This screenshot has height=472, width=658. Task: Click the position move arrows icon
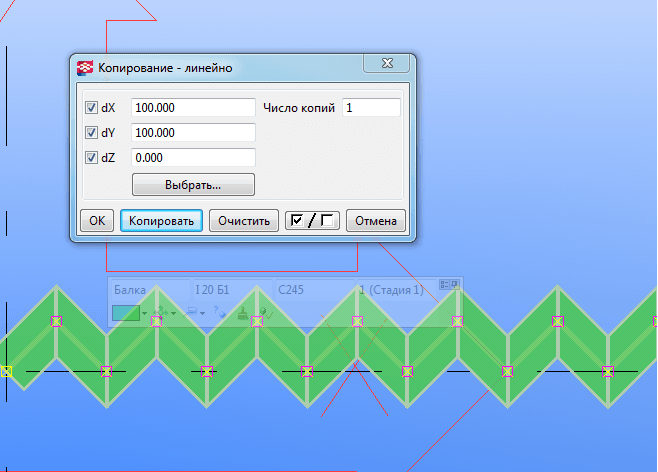[160, 313]
